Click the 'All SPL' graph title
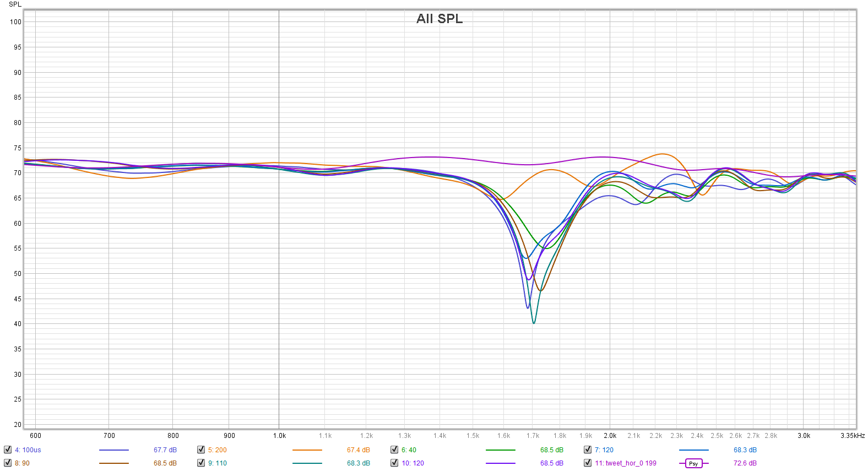 click(440, 18)
